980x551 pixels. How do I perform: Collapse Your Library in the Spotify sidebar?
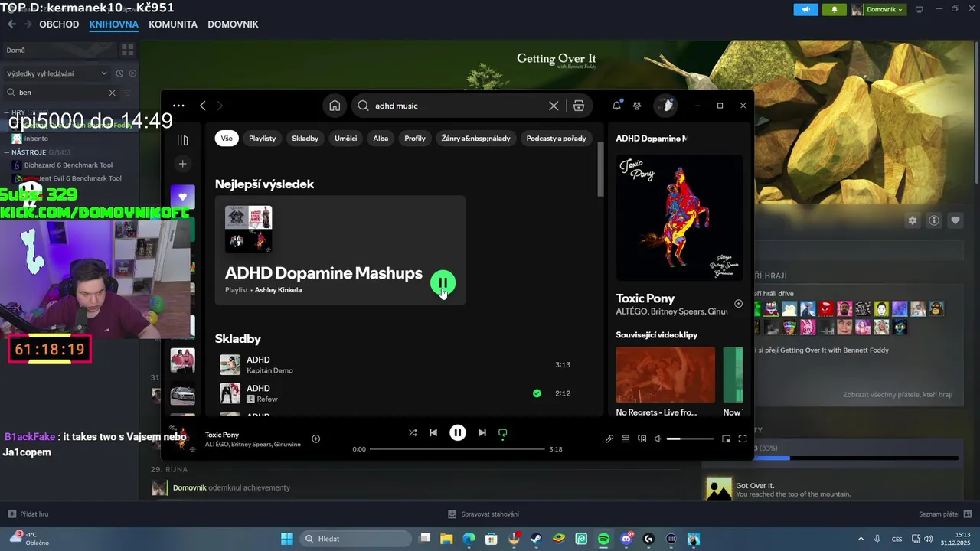[x=182, y=140]
